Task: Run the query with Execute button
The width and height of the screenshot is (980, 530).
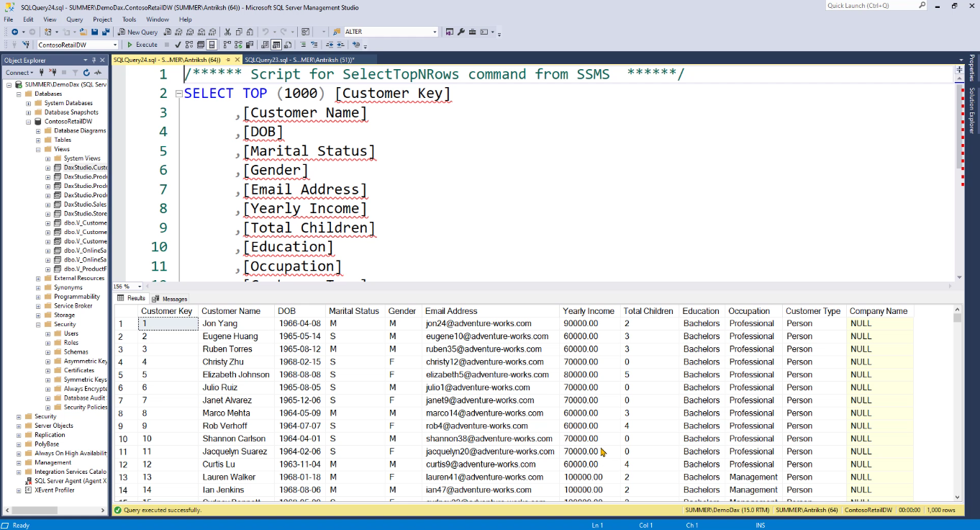Action: [142, 45]
